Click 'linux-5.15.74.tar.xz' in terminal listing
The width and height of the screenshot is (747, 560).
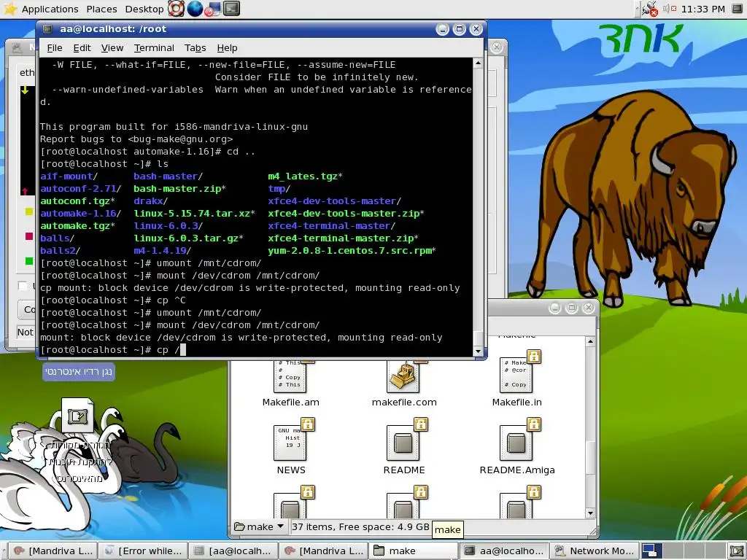click(x=192, y=214)
